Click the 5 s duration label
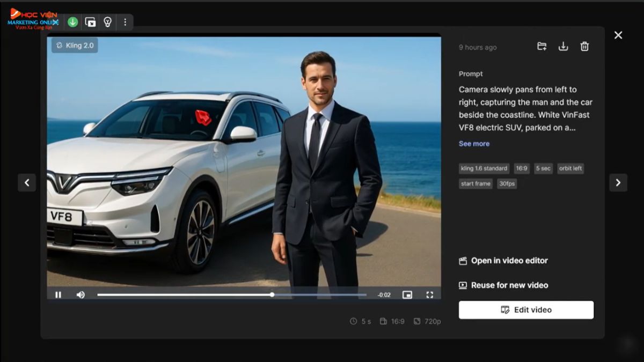The height and width of the screenshot is (362, 644). (360, 321)
